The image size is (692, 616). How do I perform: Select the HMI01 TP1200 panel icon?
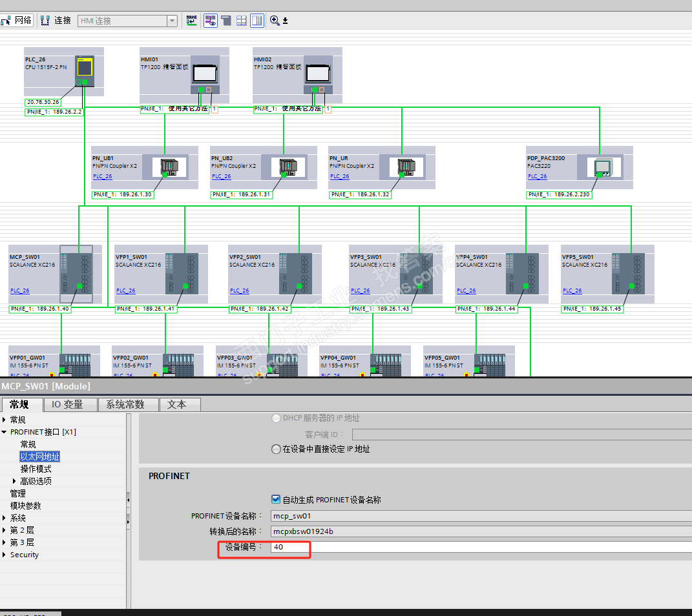click(x=205, y=74)
